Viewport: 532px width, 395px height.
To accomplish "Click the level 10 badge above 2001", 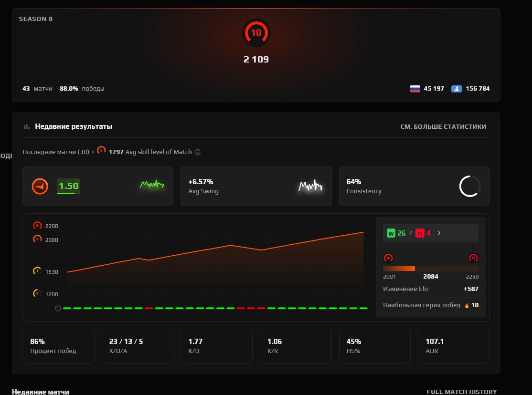I will click(388, 259).
